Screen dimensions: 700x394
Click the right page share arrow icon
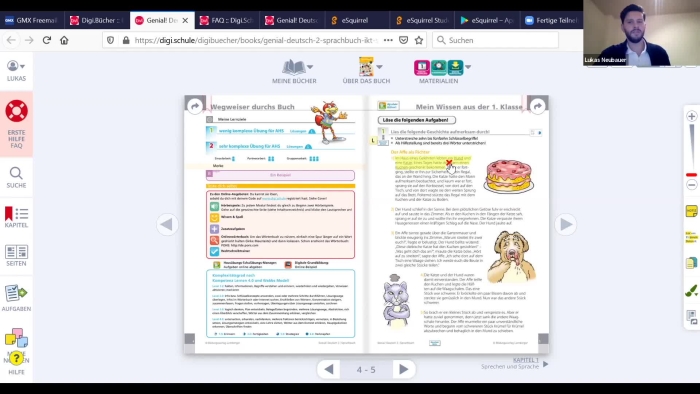(538, 106)
